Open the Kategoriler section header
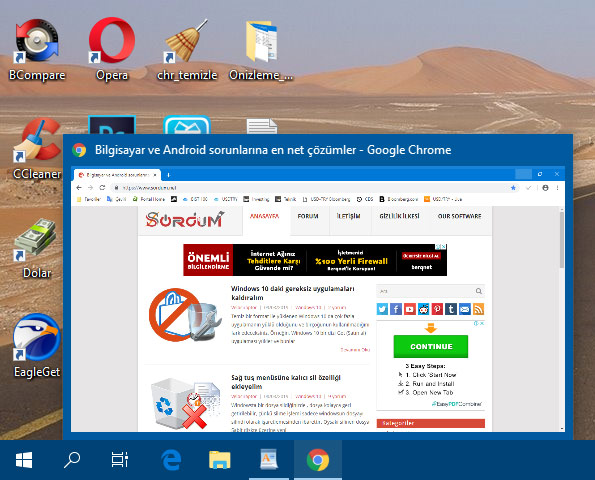Image resolution: width=595 pixels, height=480 pixels. 431,423
